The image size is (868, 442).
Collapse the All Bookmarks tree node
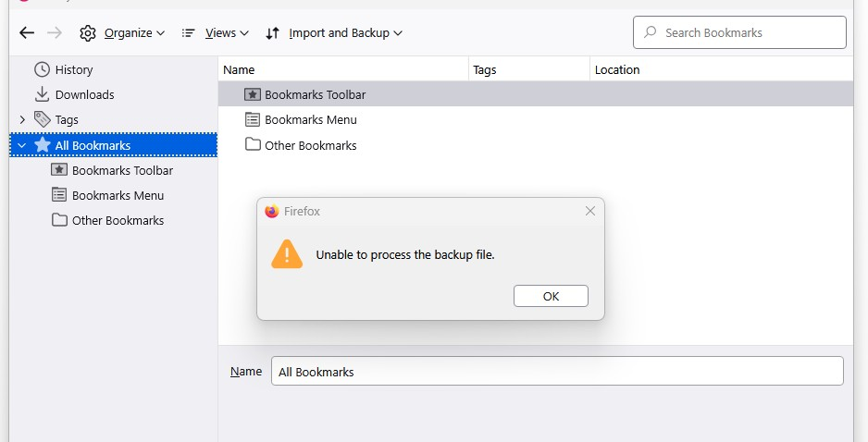coord(22,145)
